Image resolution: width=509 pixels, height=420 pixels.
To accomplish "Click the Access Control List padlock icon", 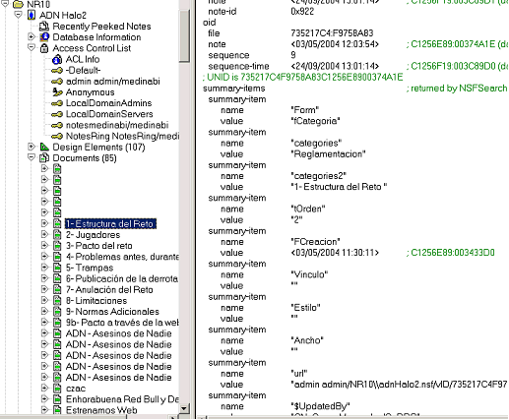I will (x=44, y=48).
